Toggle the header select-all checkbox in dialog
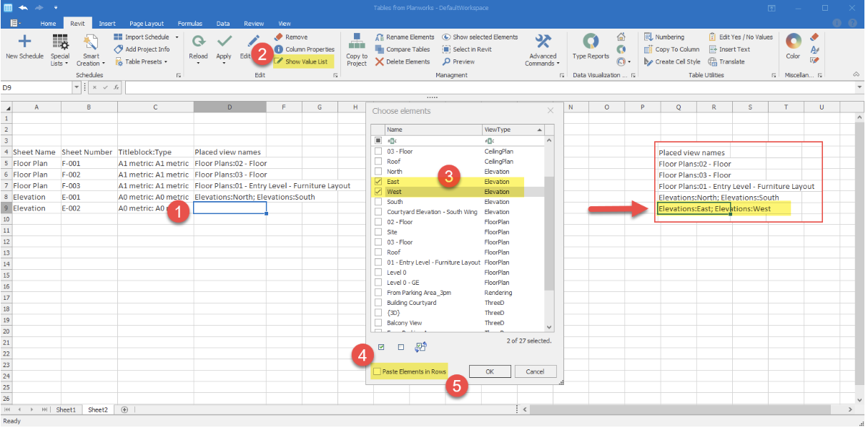The image size is (868, 428). [x=379, y=140]
